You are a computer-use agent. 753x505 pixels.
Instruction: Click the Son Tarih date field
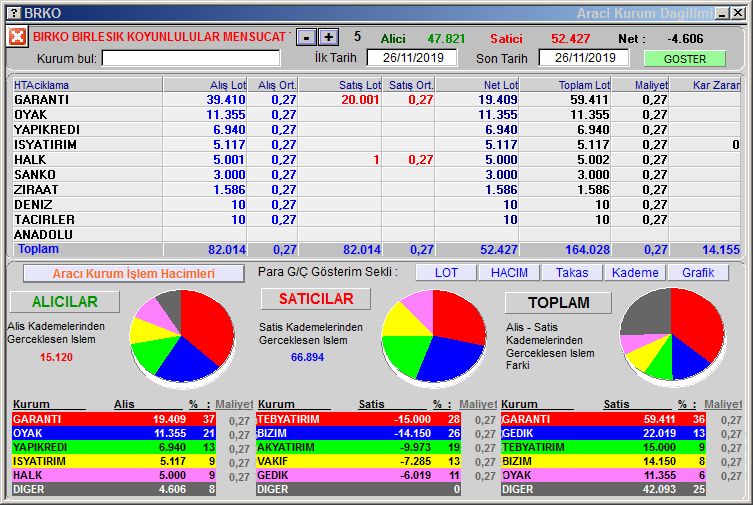pos(584,58)
